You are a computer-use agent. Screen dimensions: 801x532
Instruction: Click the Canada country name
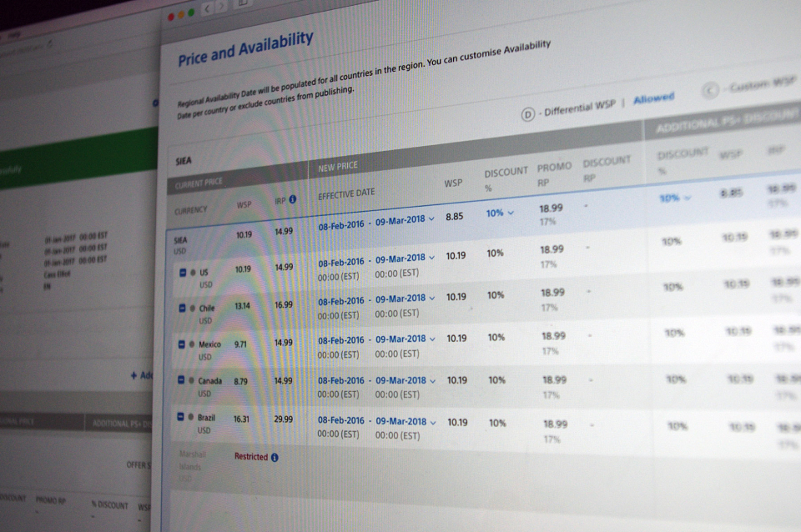click(x=210, y=381)
